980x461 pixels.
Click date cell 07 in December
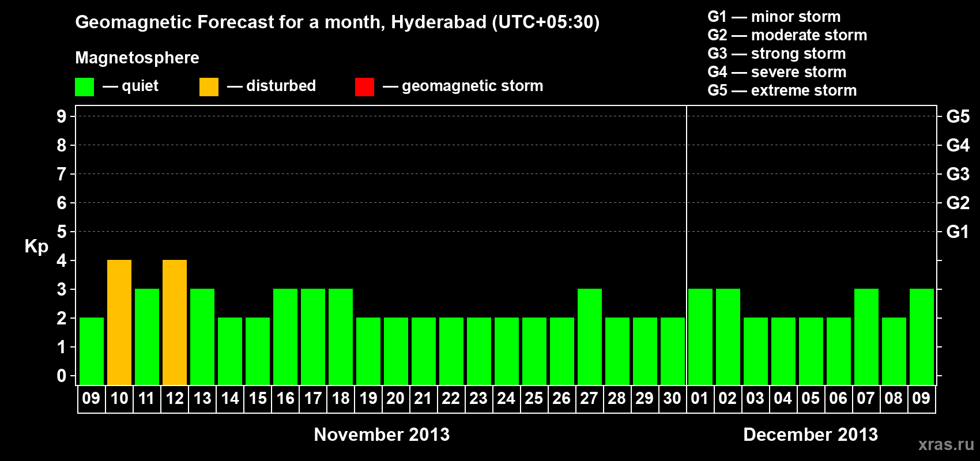point(866,399)
